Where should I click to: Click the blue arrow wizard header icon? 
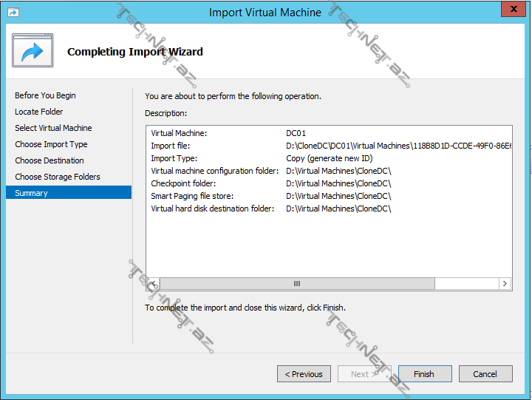click(33, 51)
